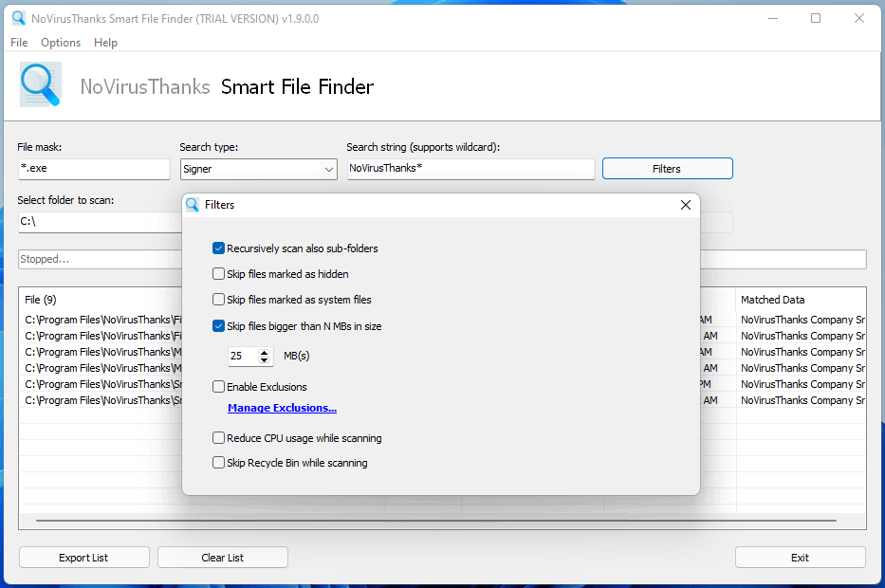The height and width of the screenshot is (588, 885).
Task: Enable skip Recycle Bin while scanning
Action: 218,463
